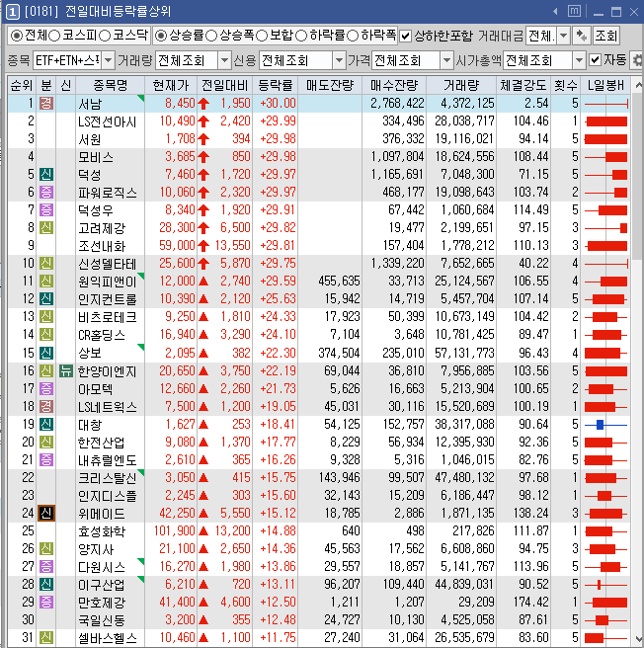Click the 경 badge in the 서남 row
Viewport: 644px width, 648px height.
pos(45,103)
